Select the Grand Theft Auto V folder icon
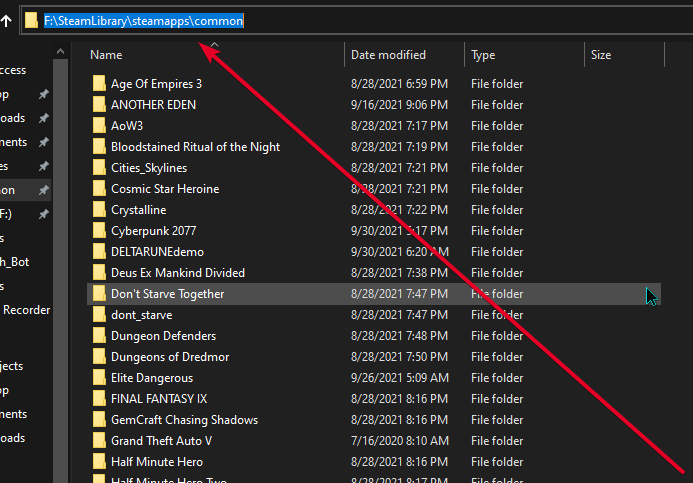The height and width of the screenshot is (483, 693). coord(99,441)
